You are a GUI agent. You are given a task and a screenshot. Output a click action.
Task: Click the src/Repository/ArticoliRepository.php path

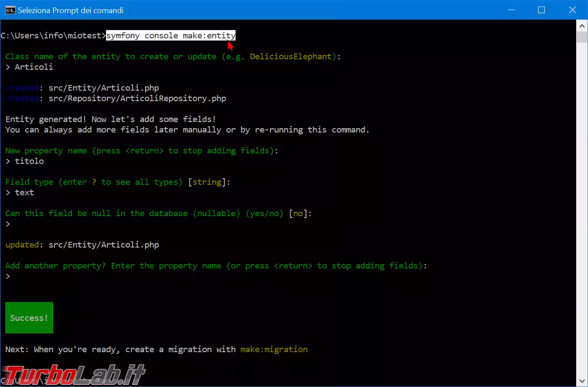[x=137, y=98]
